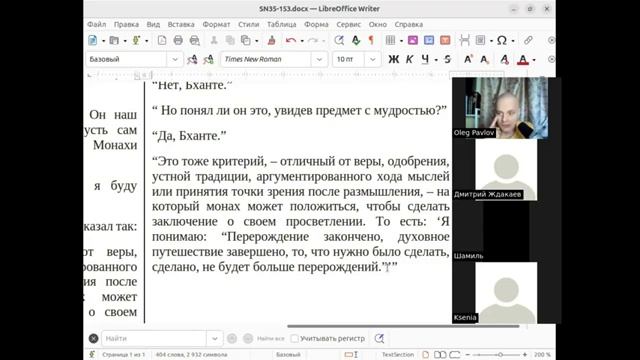Click the Open file folder icon

pos(114,40)
